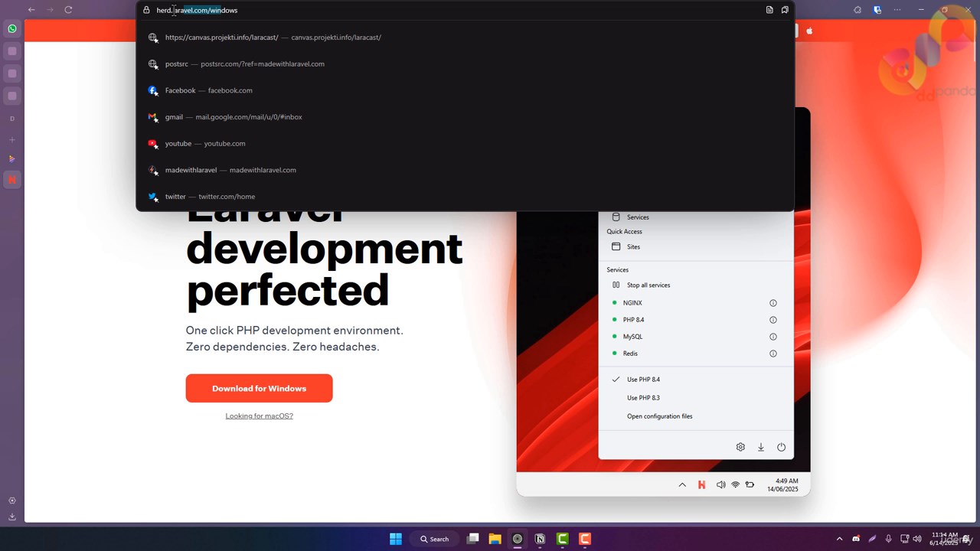Click 'Redis' service row label
This screenshot has height=551, width=980.
(630, 354)
